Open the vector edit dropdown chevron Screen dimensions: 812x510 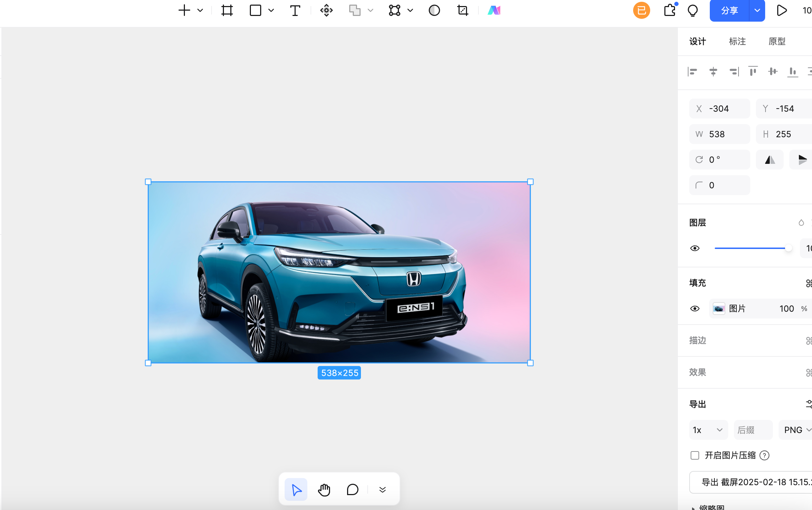[410, 10]
